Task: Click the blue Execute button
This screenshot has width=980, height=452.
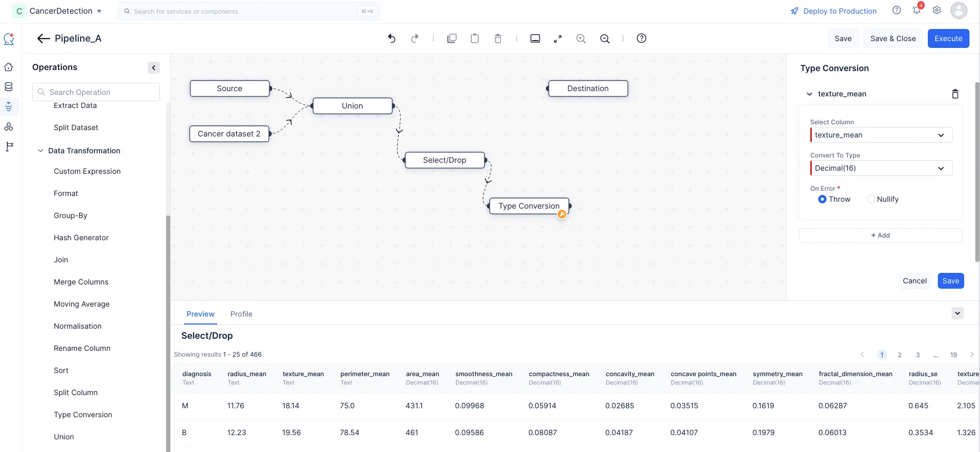Action: click(x=948, y=38)
